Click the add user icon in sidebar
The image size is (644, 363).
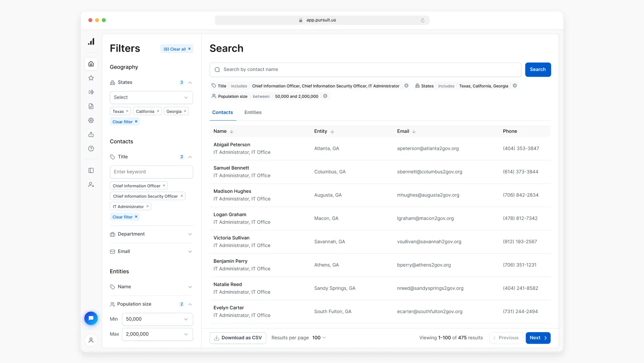click(91, 184)
